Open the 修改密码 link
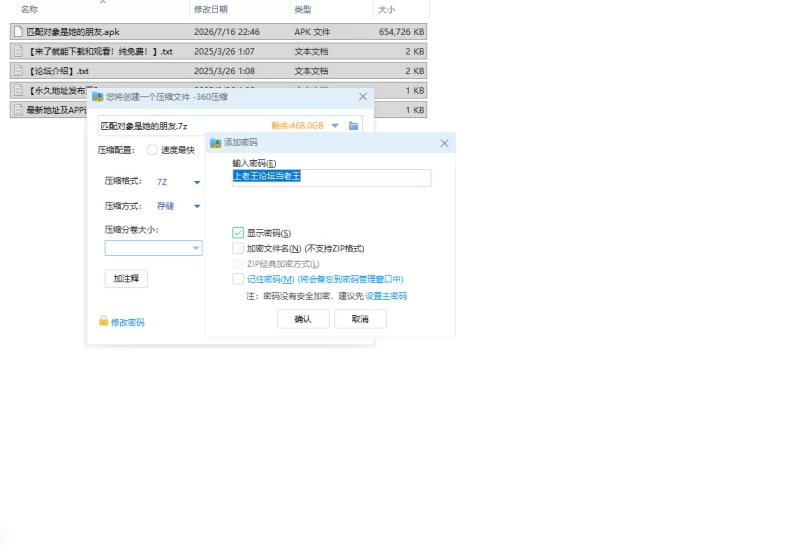 tap(128, 323)
